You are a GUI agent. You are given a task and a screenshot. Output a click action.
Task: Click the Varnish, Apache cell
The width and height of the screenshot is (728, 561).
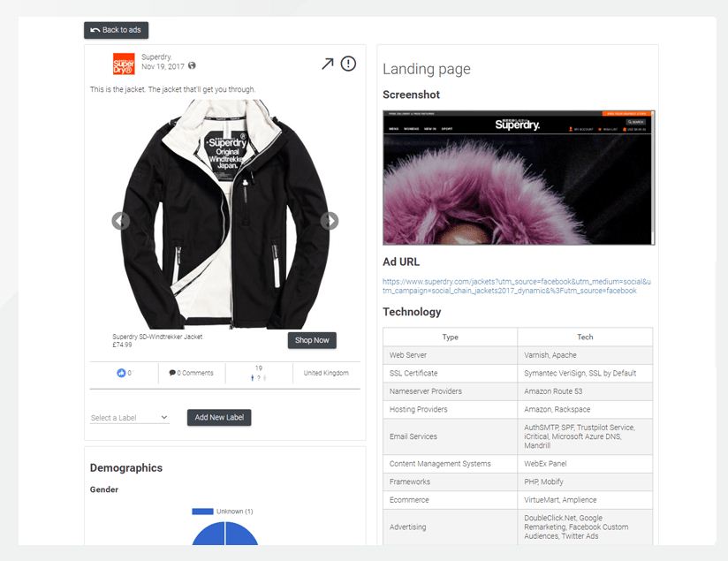pos(585,355)
